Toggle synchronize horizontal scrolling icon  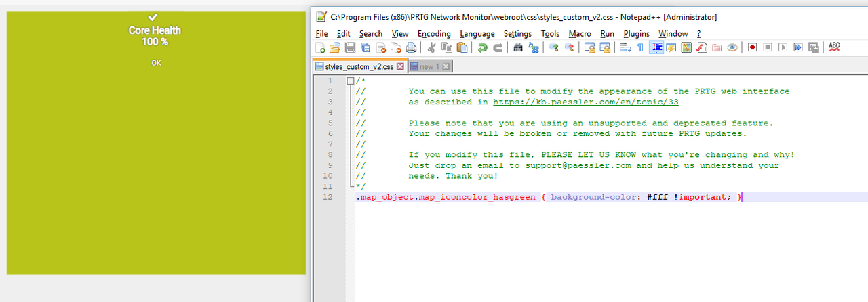tap(605, 47)
